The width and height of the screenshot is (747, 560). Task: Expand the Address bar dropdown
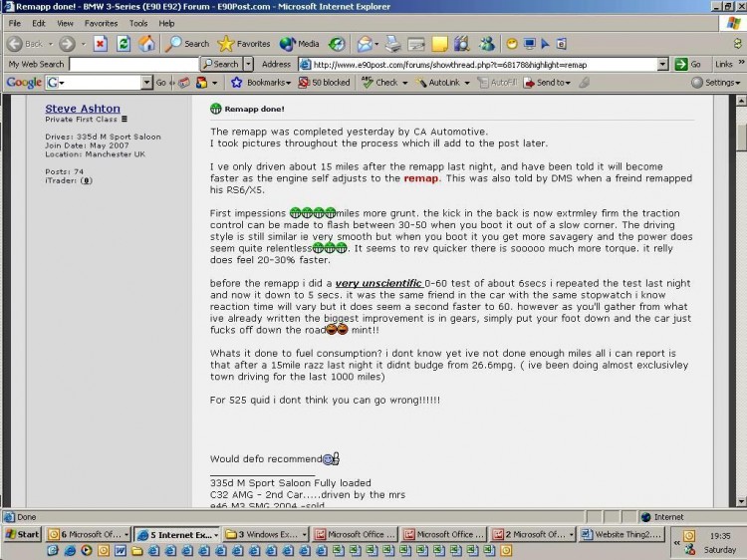click(x=662, y=65)
